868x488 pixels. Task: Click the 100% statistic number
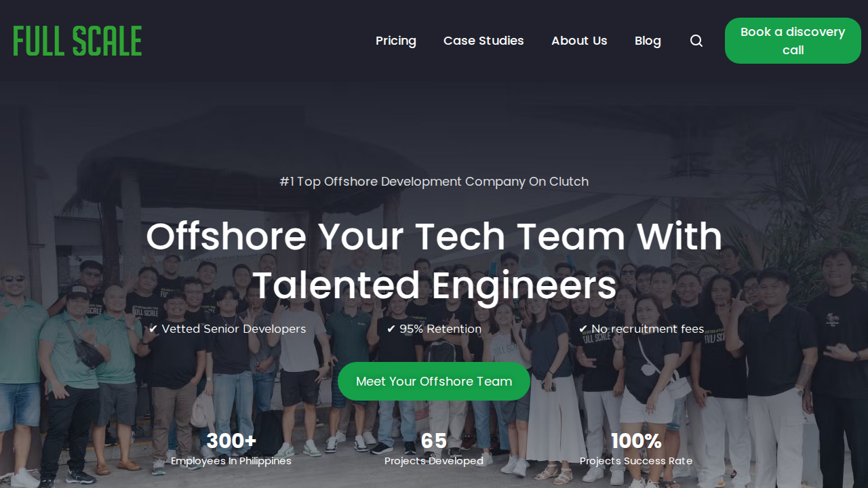[636, 441]
